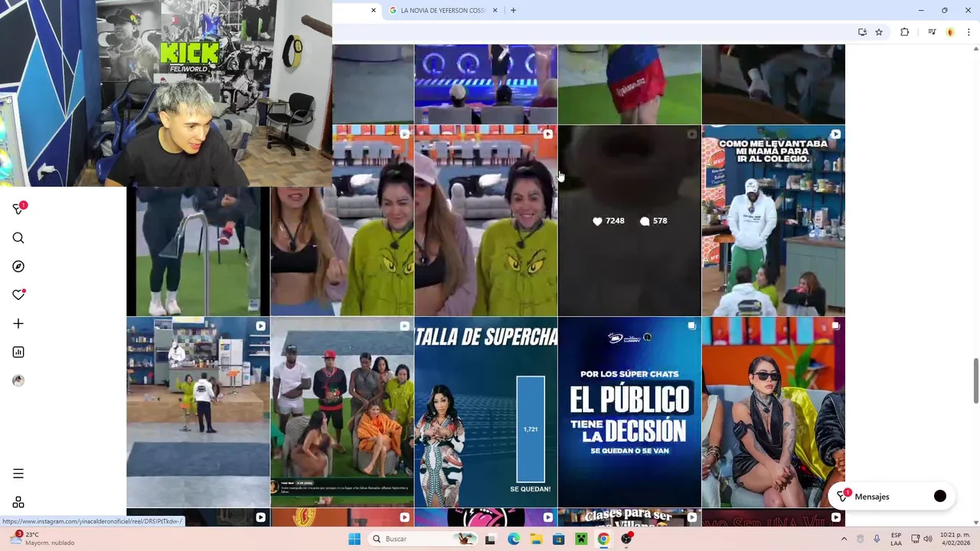Viewport: 980px width, 551px height.
Task: Open the Chrome profile avatar
Action: point(950,32)
